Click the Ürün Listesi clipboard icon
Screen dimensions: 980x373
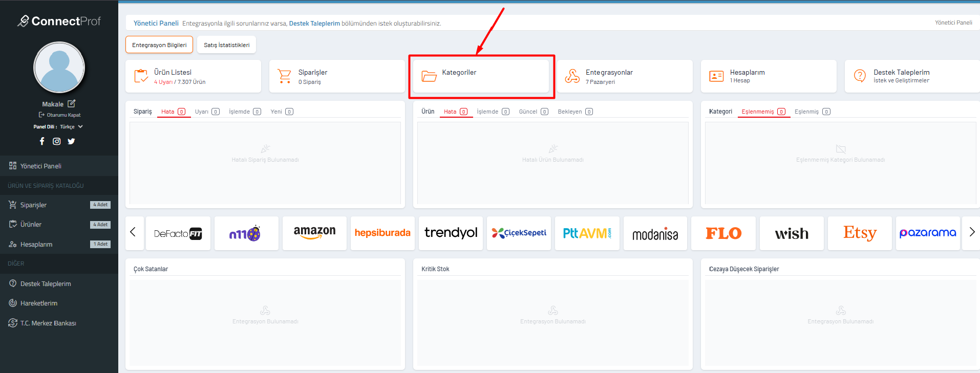(141, 76)
